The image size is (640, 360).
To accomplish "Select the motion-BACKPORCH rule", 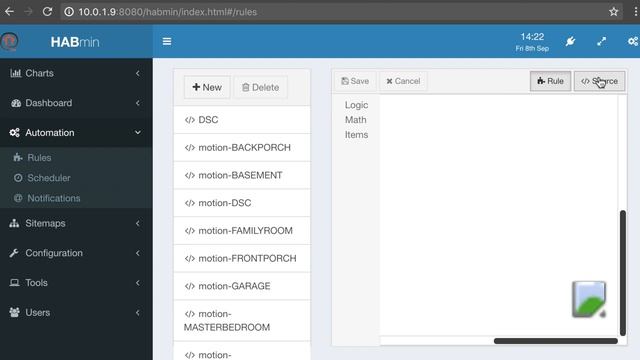I will 242,147.
